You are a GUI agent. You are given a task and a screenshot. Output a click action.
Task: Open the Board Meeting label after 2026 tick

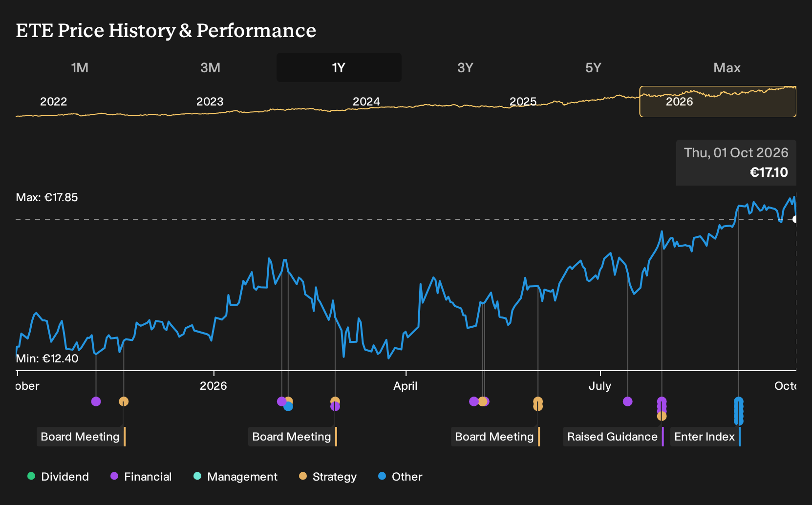coord(293,437)
